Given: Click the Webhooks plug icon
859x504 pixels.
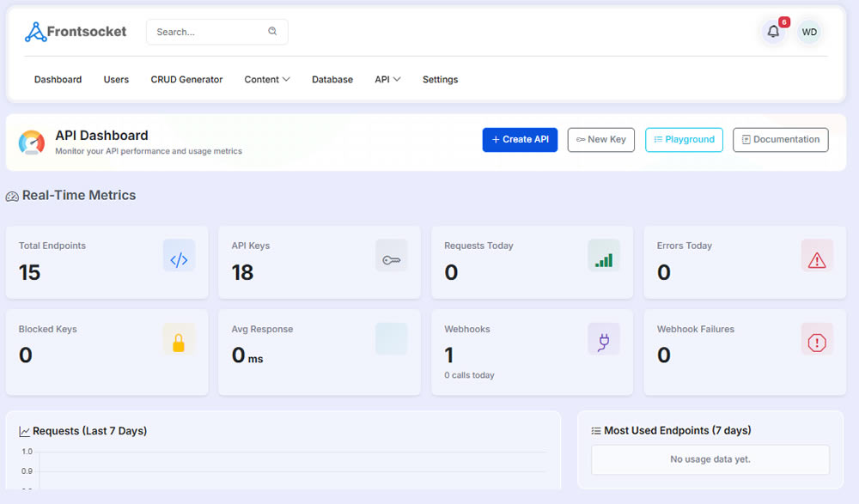Looking at the screenshot, I should click(604, 343).
